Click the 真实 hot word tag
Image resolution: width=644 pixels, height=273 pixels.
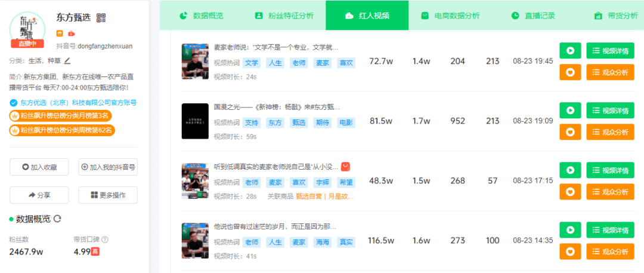pyautogui.click(x=346, y=242)
